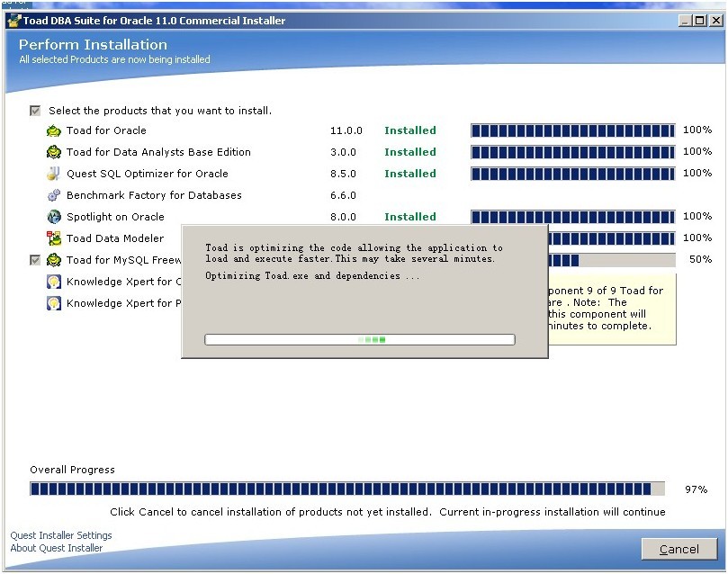This screenshot has width=728, height=574.
Task: Click the Quest SQL Optimizer icon
Action: 54,174
